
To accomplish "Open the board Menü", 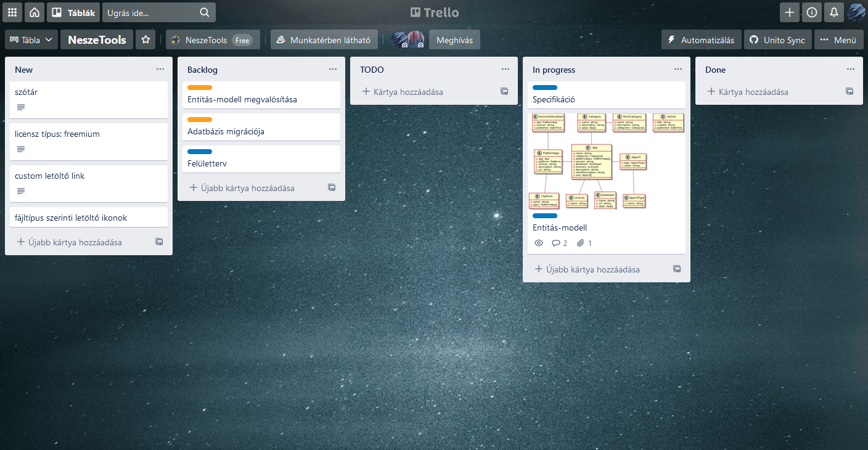I will 838,40.
